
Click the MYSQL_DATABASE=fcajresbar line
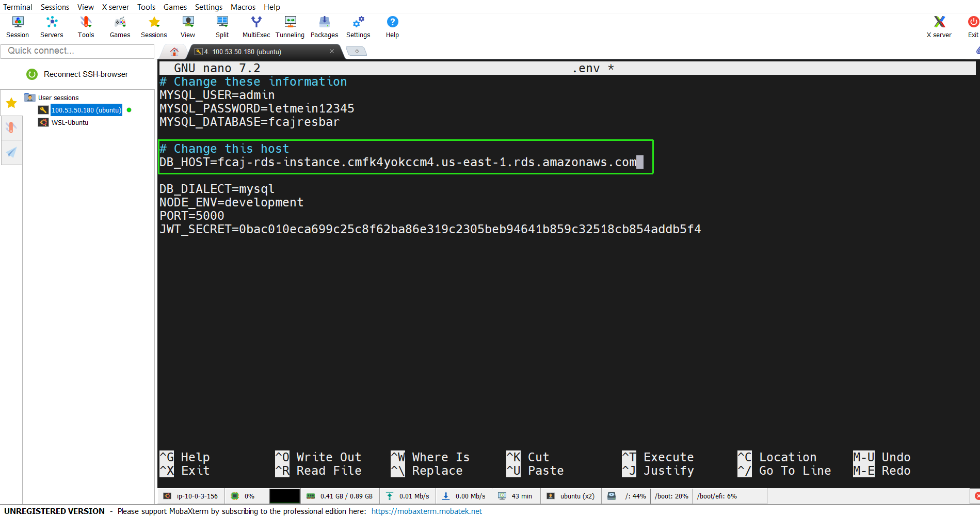[249, 122]
